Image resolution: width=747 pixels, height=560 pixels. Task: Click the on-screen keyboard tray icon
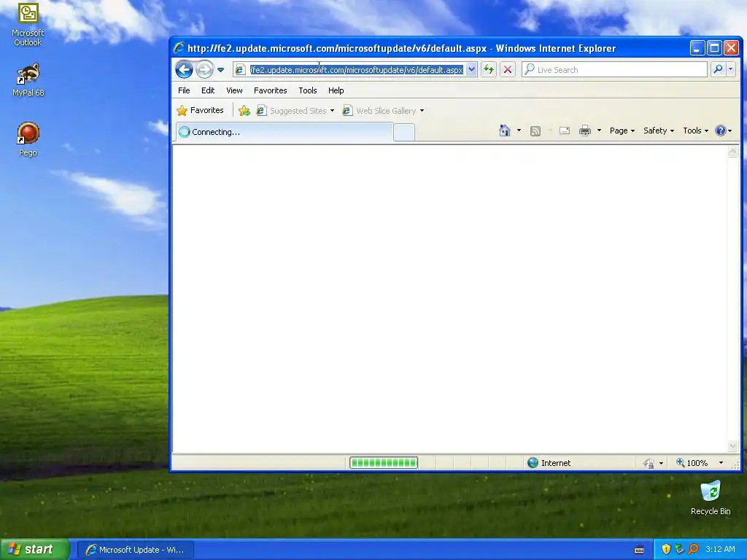(x=639, y=550)
